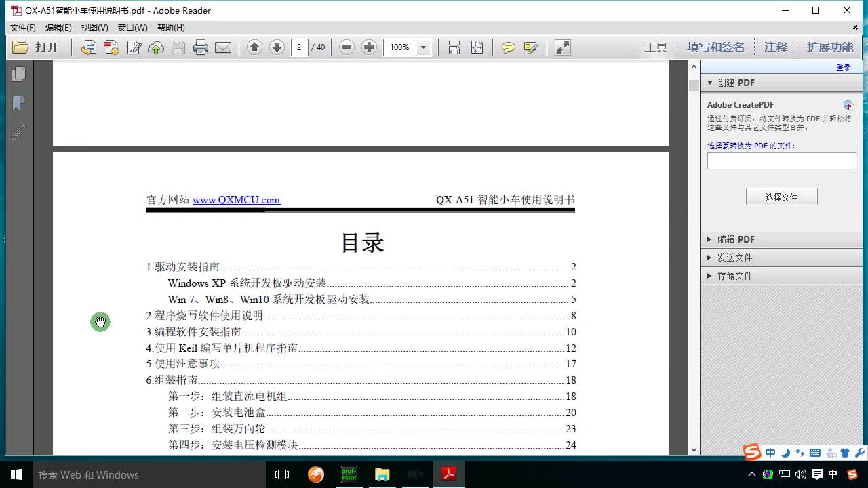Click the Adobe Reader taskbar icon
Screen dimensions: 868x488
coord(449,474)
